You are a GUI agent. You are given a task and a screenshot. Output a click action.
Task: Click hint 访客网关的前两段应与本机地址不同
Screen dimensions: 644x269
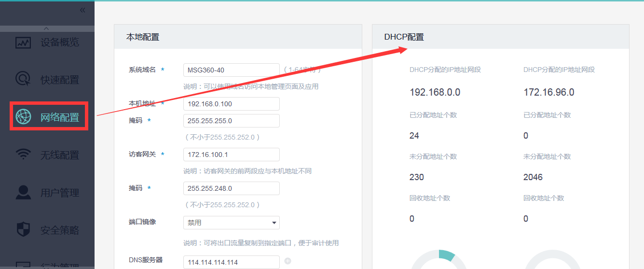coord(247,171)
